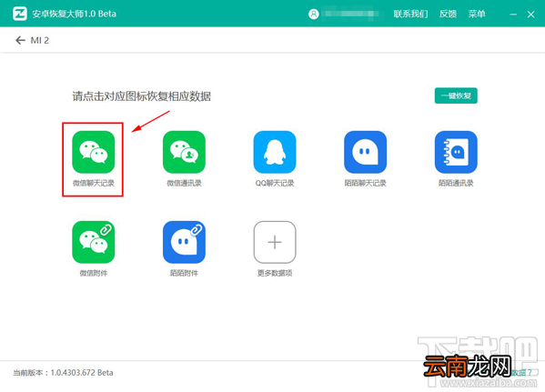
Task: Click the 一键恢复 button
Action: 456,95
